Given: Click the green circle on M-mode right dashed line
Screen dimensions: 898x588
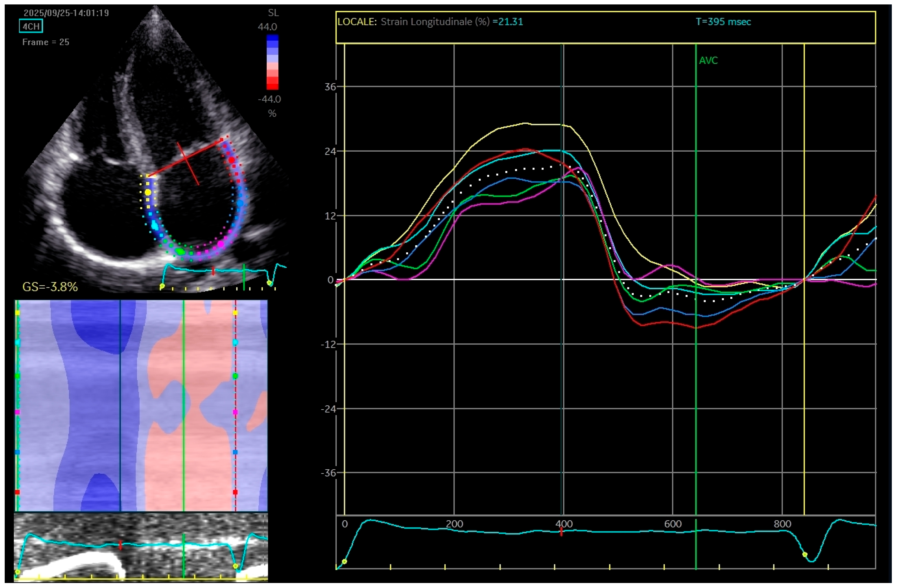Looking at the screenshot, I should (x=235, y=376).
